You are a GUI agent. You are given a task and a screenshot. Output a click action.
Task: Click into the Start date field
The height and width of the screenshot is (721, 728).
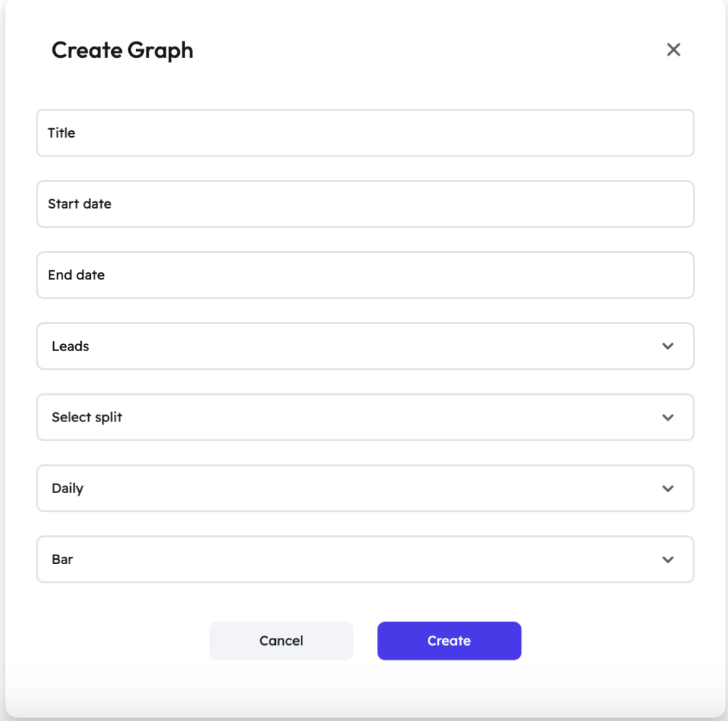365,204
